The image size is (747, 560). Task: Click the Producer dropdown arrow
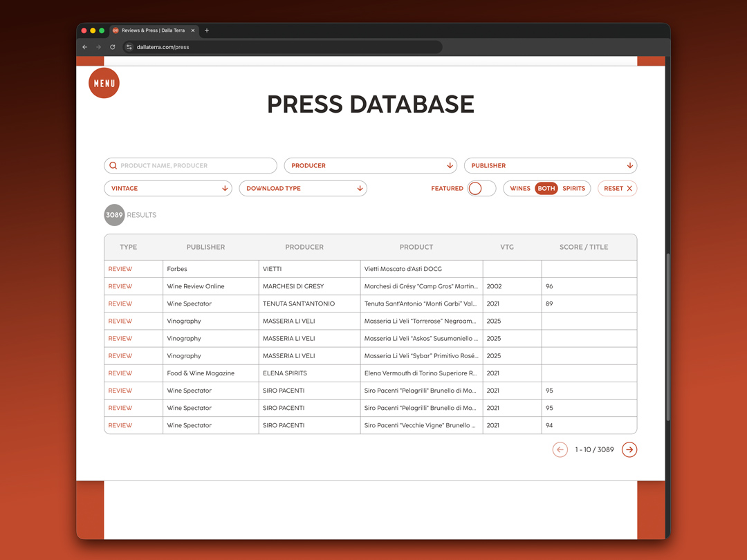(450, 166)
